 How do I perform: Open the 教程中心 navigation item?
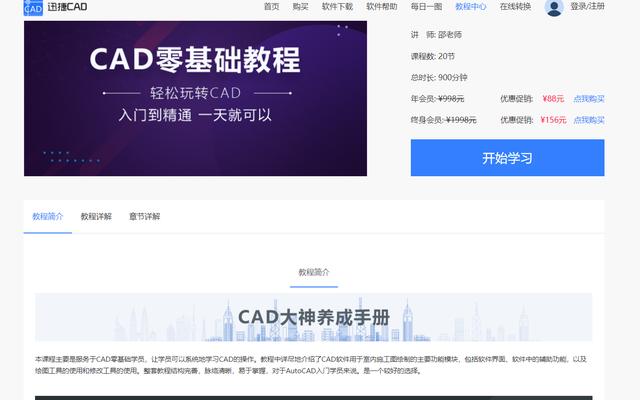point(471,7)
